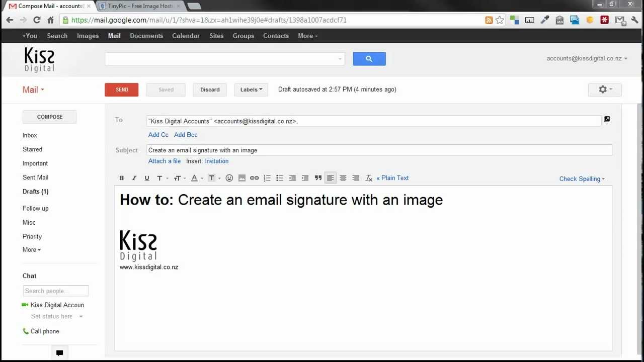This screenshot has height=362, width=644.
Task: Switch to Plain Text mode
Action: [392, 178]
